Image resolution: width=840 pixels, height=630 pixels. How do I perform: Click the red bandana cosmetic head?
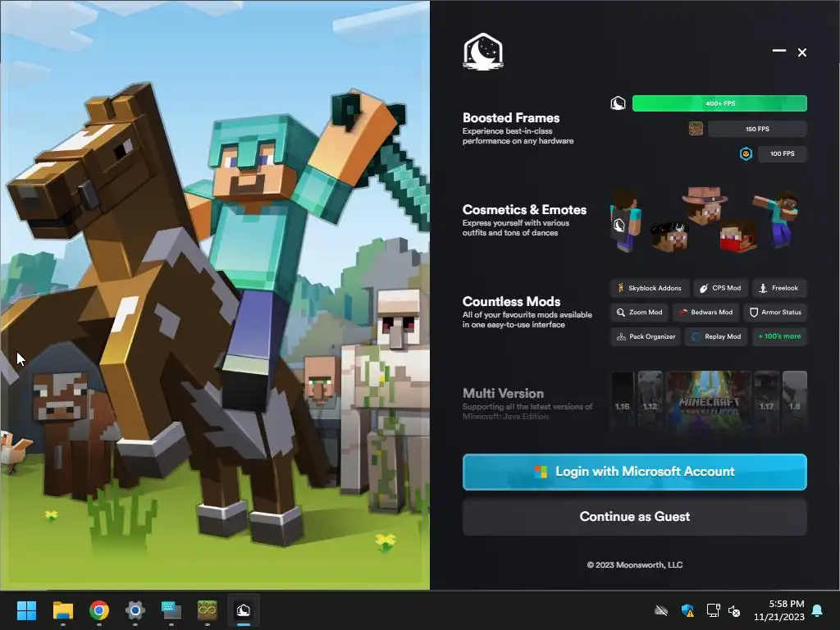(738, 237)
